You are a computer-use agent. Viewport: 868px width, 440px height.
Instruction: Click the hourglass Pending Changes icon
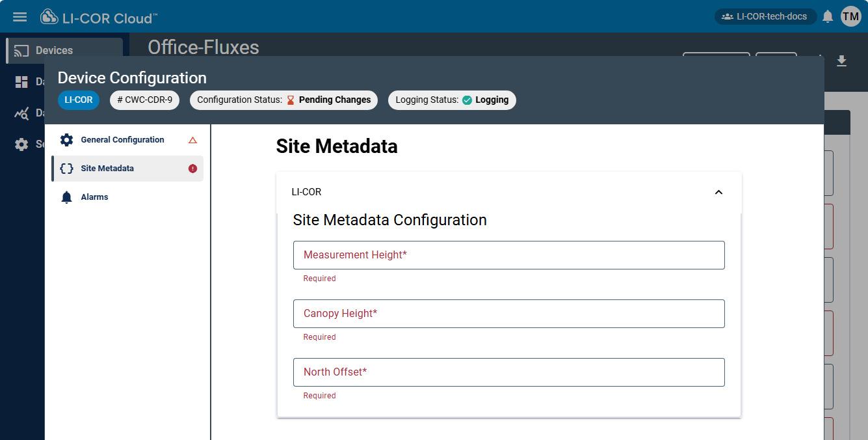click(x=291, y=100)
